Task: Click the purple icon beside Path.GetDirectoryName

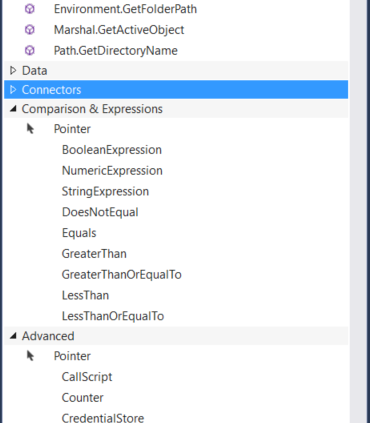Action: [30, 51]
